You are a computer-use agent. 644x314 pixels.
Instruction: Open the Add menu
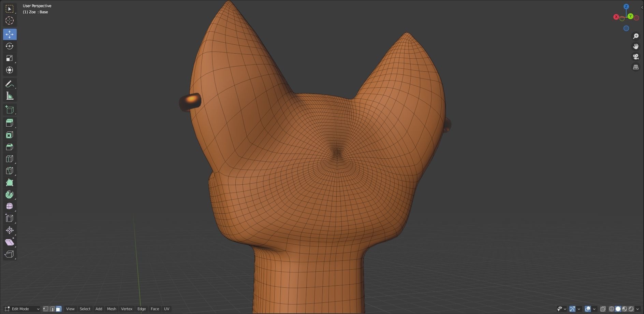pos(99,309)
